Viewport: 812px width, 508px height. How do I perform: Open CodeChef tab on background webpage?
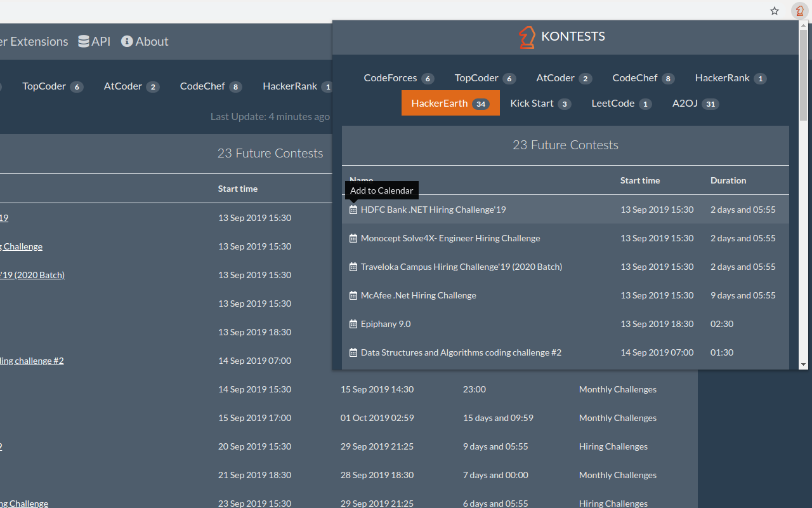(211, 86)
